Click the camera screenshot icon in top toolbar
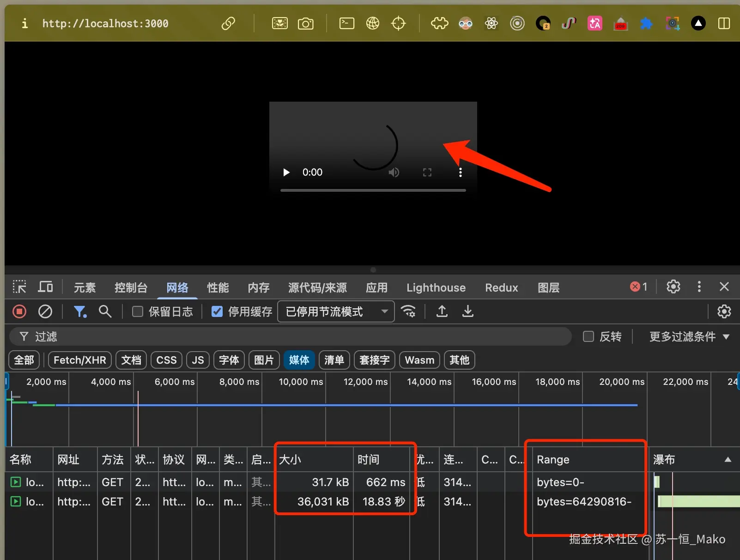The width and height of the screenshot is (740, 560). tap(305, 23)
